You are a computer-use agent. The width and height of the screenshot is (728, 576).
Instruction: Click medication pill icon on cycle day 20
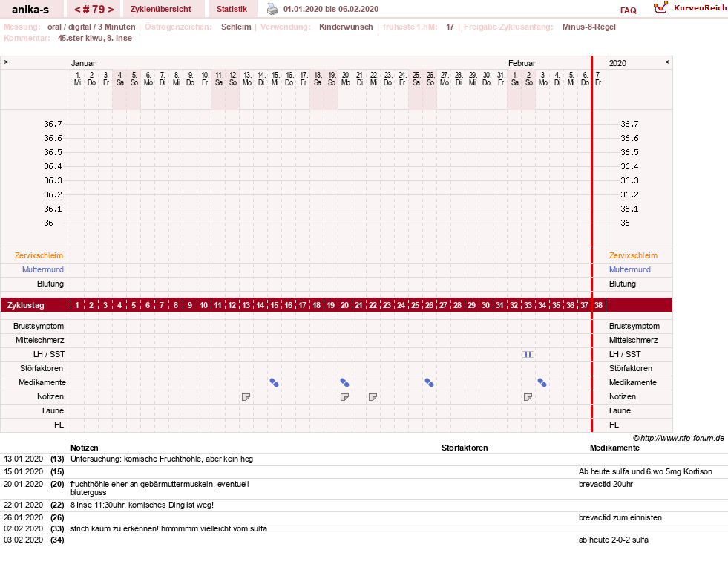344,383
